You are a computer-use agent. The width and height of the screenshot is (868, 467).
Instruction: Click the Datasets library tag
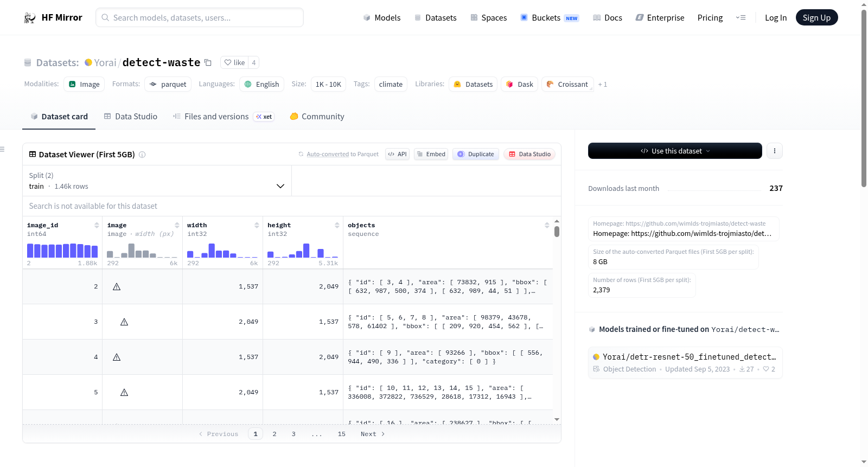[473, 84]
